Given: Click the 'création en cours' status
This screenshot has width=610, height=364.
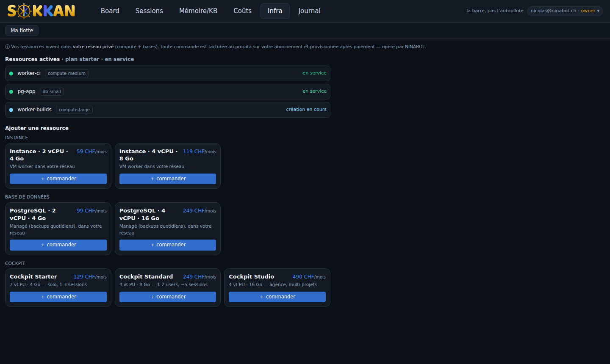Looking at the screenshot, I should click(306, 110).
